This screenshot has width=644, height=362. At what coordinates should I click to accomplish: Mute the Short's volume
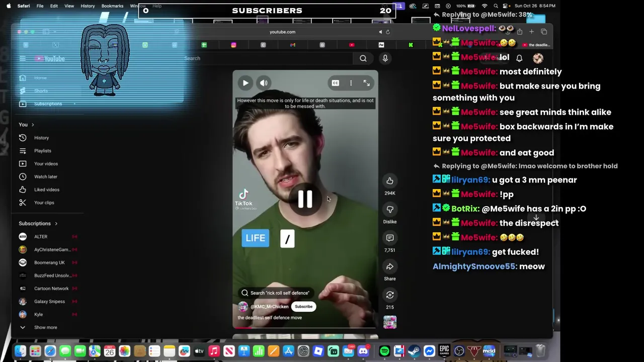264,83
